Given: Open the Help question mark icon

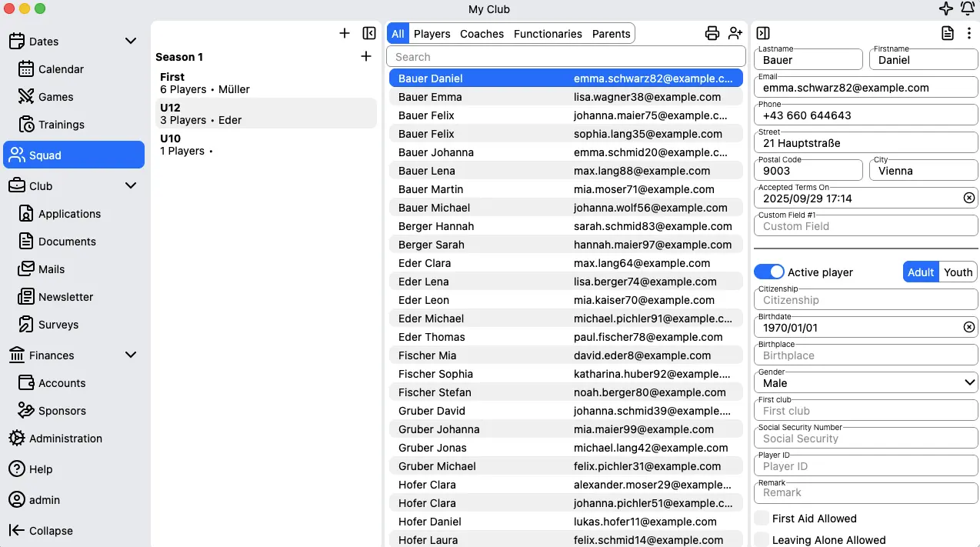Looking at the screenshot, I should tap(17, 469).
